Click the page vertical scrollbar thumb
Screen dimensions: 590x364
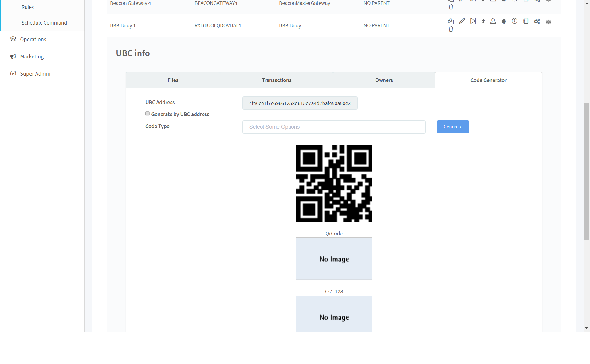[587, 171]
